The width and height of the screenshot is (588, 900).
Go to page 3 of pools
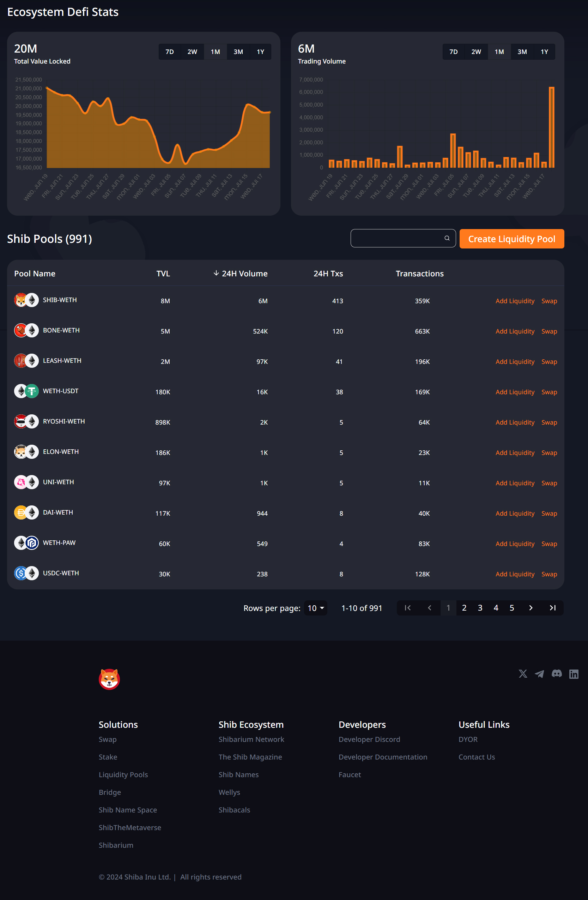pyautogui.click(x=480, y=608)
